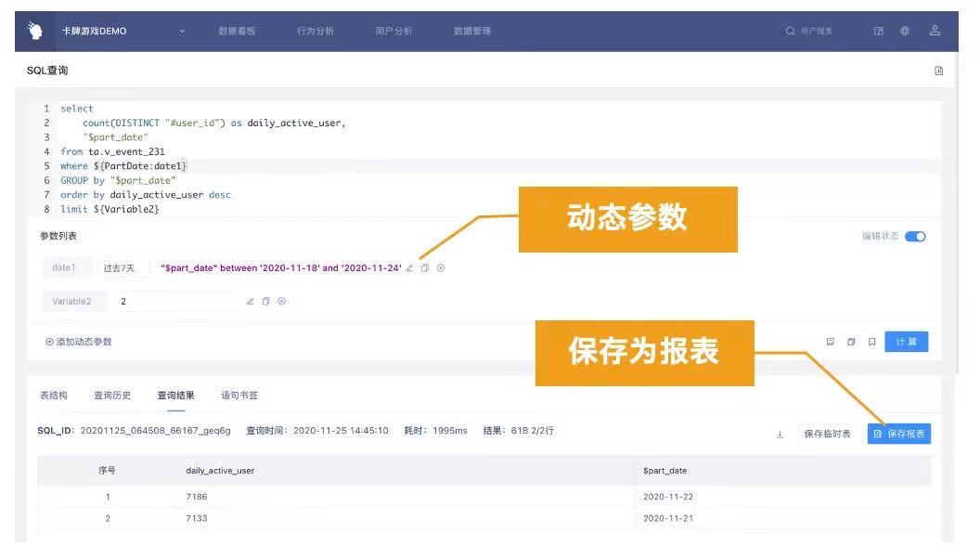Remove the Variable2 parameter via circle-x icon
Viewport: 980px width, 559px height.
(x=282, y=302)
